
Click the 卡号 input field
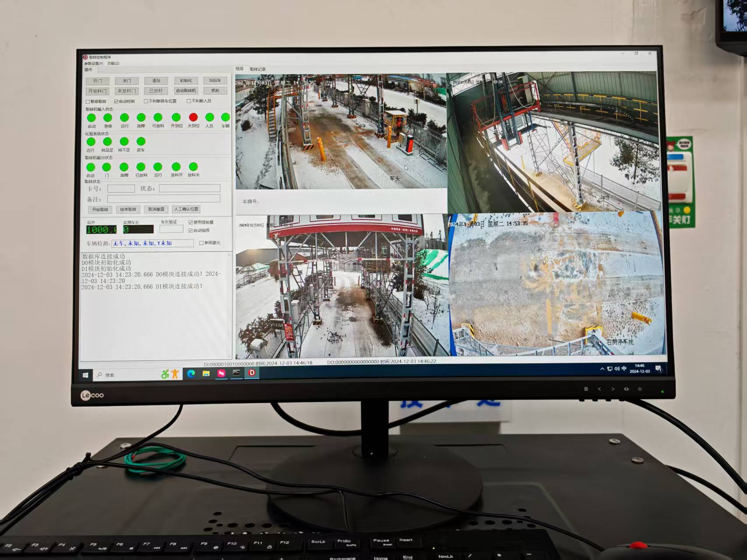pyautogui.click(x=121, y=189)
